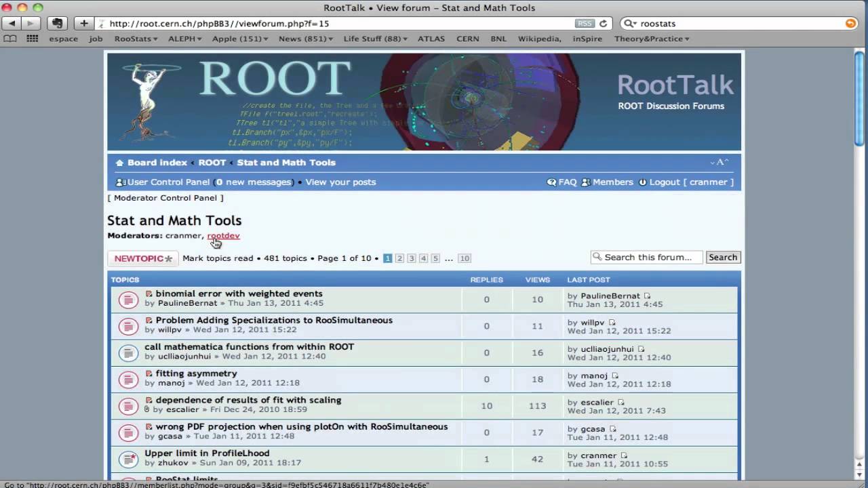Click View your posts link
Screen dimensions: 868x488
pos(340,182)
